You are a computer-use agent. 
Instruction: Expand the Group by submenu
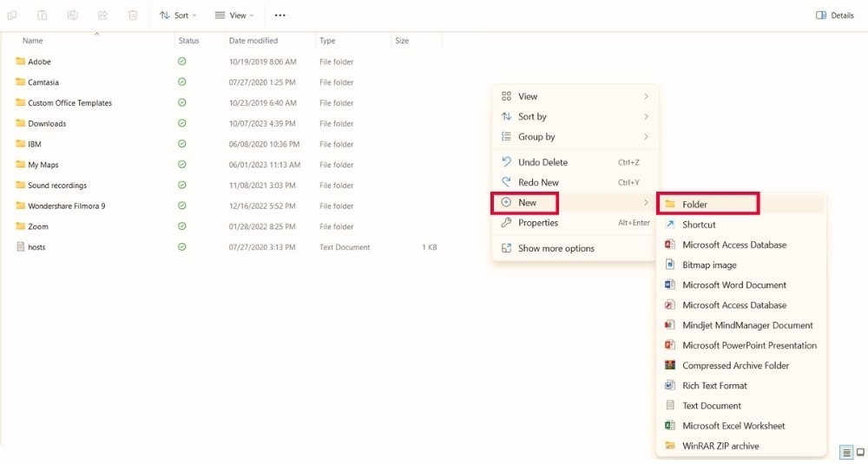(x=575, y=137)
